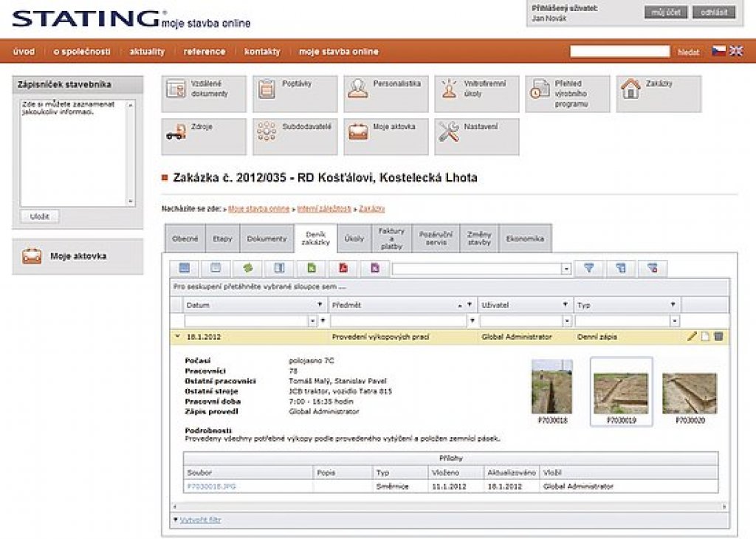Click the 'odhlásit' logout button

714,13
